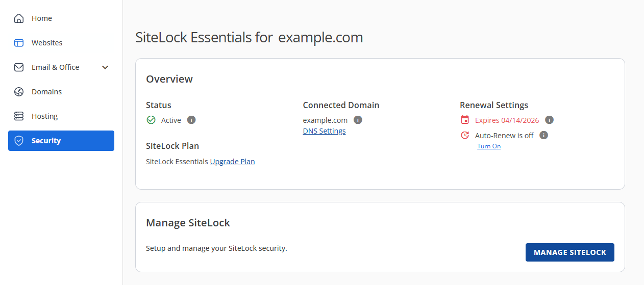Image resolution: width=644 pixels, height=285 pixels.
Task: Turn On auto-renew for SiteLock
Action: tap(489, 146)
